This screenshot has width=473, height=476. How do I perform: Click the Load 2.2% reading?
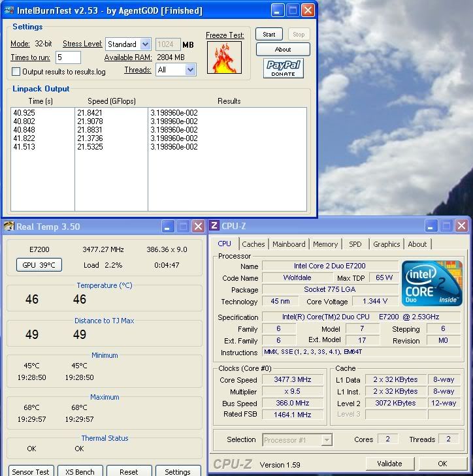coord(103,265)
